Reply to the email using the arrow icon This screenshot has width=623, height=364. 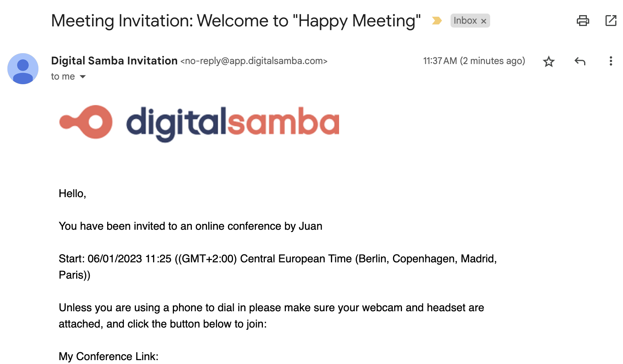tap(579, 61)
